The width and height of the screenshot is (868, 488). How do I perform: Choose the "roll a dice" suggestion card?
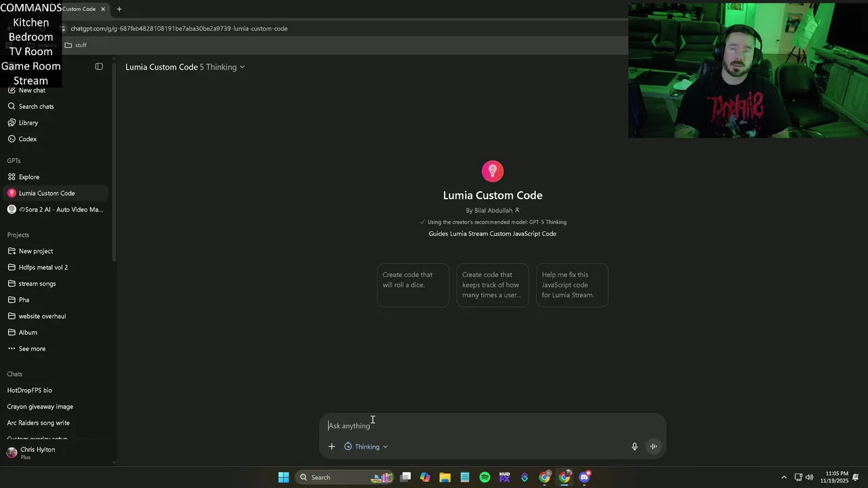pyautogui.click(x=413, y=285)
